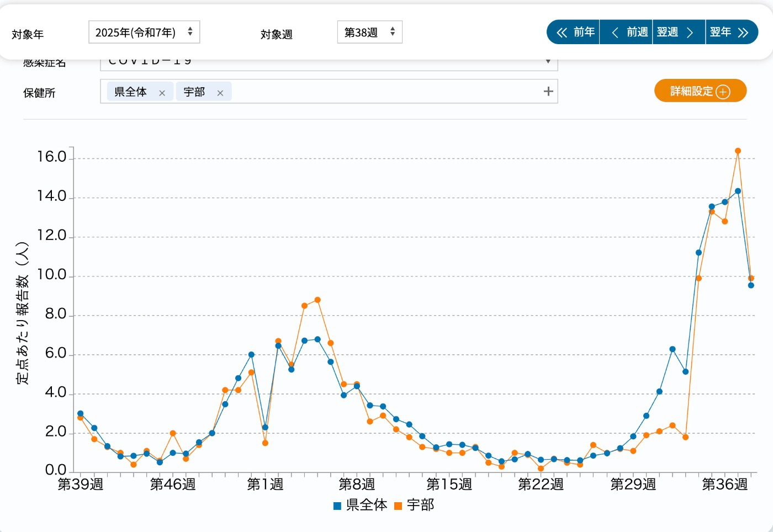Click inside the 保健所 multi-select field

pyautogui.click(x=386, y=92)
